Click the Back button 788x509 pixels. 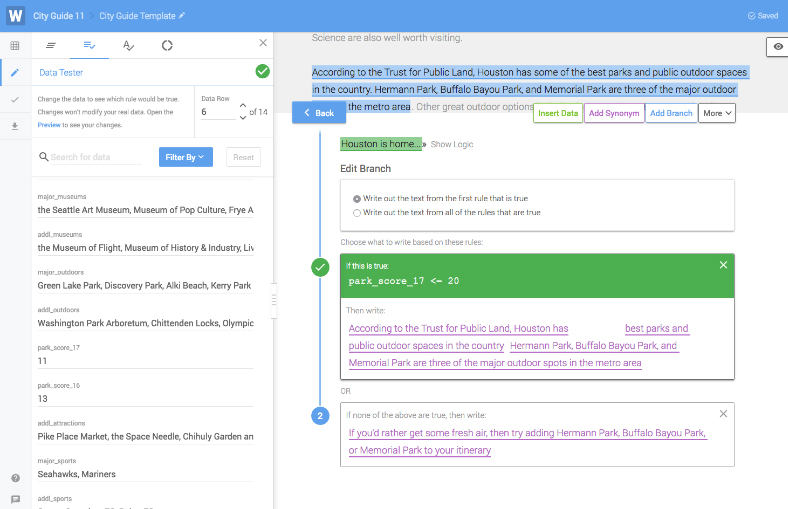coord(319,113)
